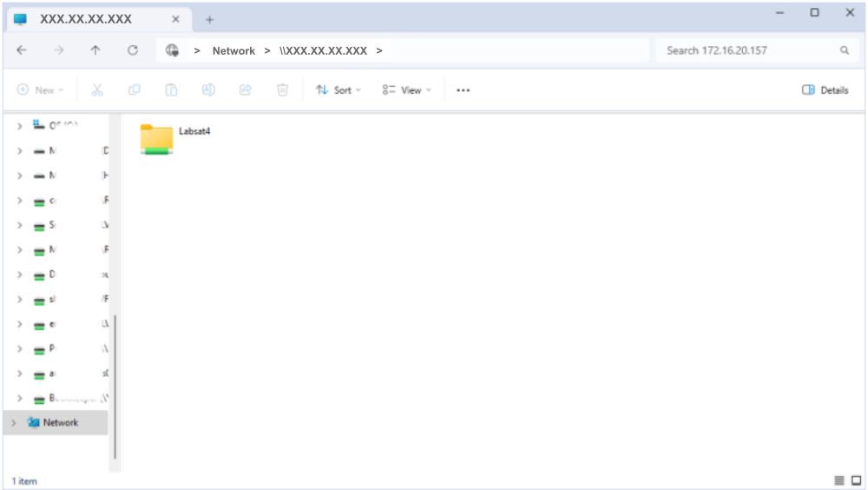Screen dimensions: 868x490
Task: Click the Forward navigation arrow
Action: point(59,50)
